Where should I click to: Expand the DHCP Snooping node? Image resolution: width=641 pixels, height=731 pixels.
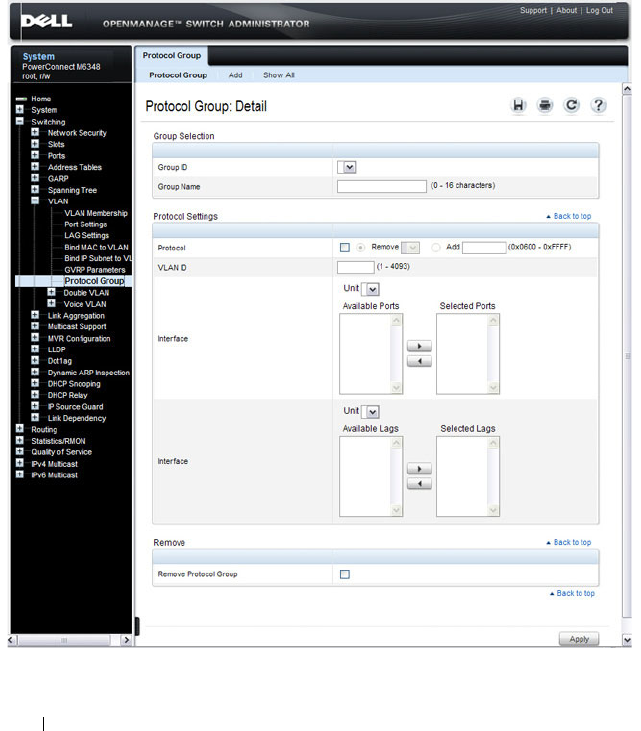35,383
